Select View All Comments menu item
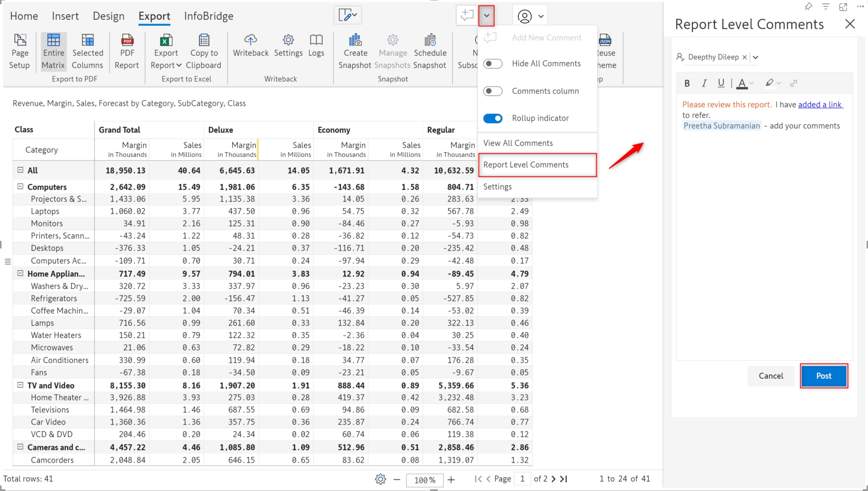 coord(518,143)
